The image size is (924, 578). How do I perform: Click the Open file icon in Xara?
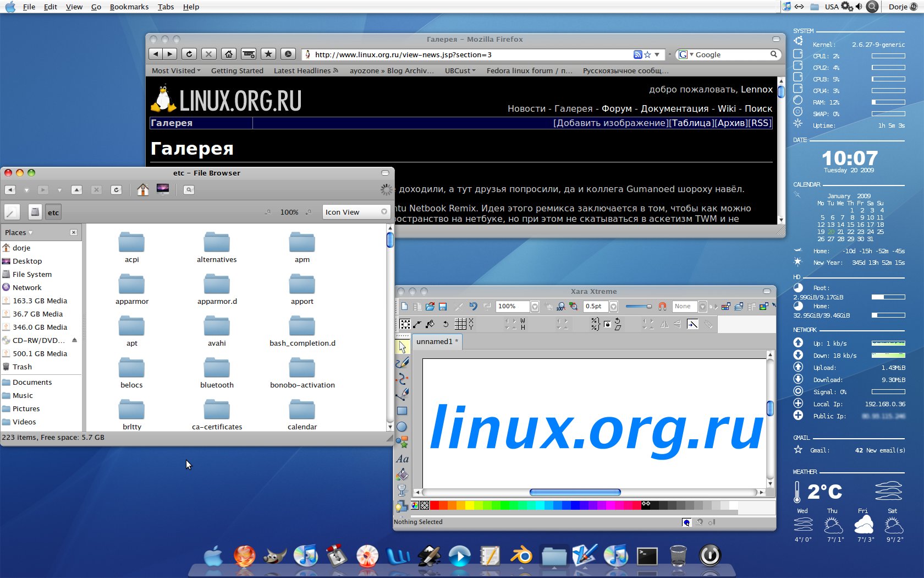tap(430, 307)
